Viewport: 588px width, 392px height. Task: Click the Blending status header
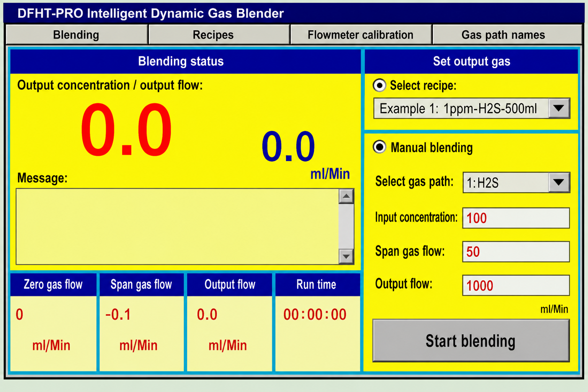[x=185, y=61]
